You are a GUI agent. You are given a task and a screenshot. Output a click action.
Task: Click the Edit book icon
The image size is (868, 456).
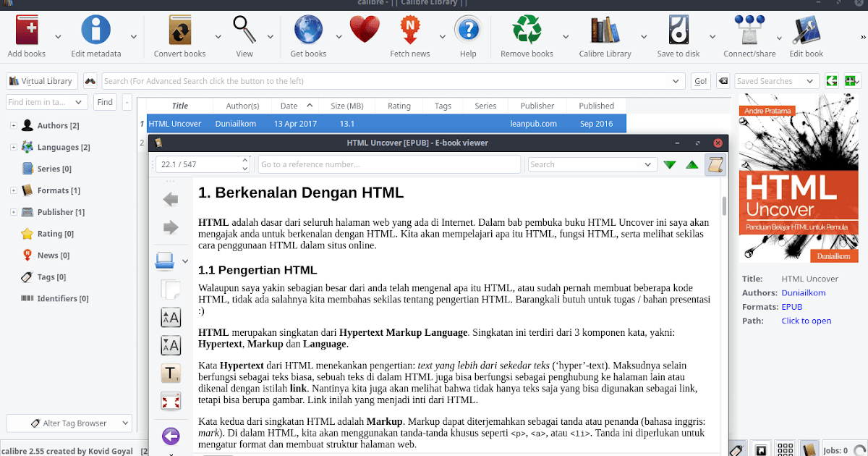click(806, 31)
